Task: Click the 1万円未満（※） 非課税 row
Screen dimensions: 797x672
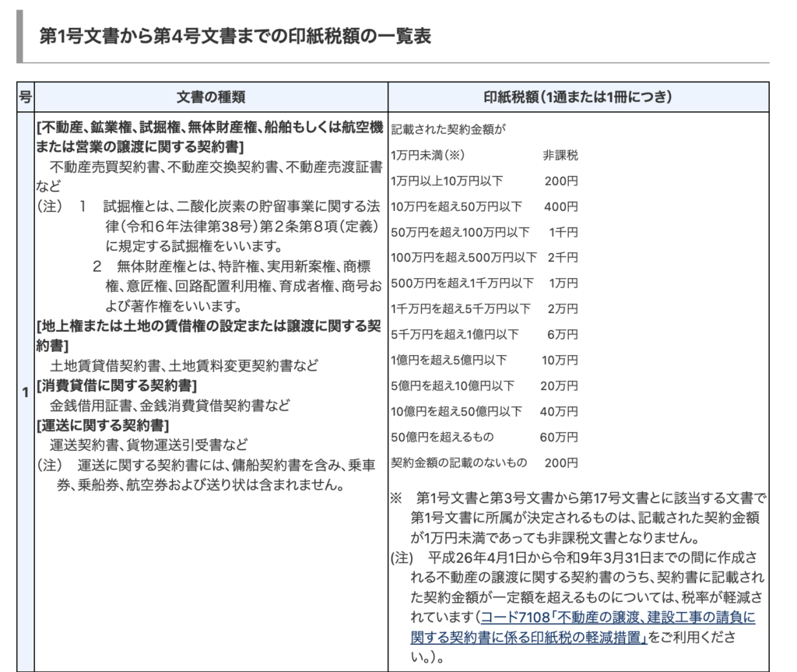Action: pos(484,156)
